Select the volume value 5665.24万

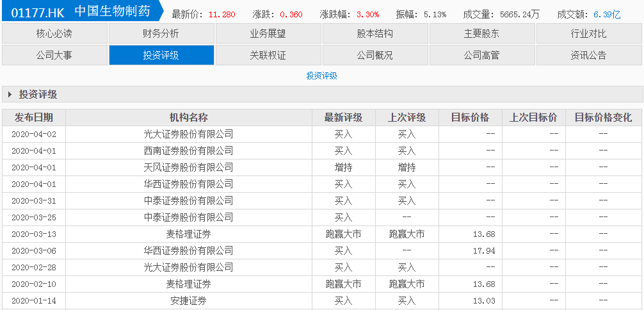[520, 15]
